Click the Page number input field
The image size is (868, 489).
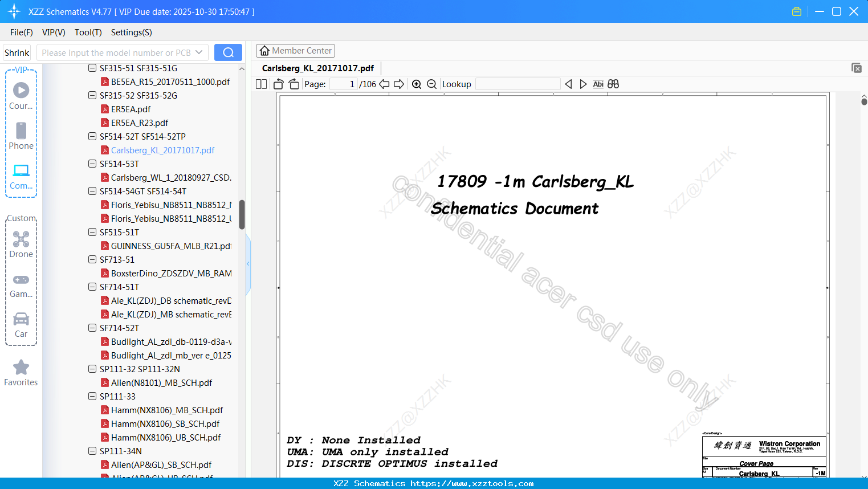point(344,84)
